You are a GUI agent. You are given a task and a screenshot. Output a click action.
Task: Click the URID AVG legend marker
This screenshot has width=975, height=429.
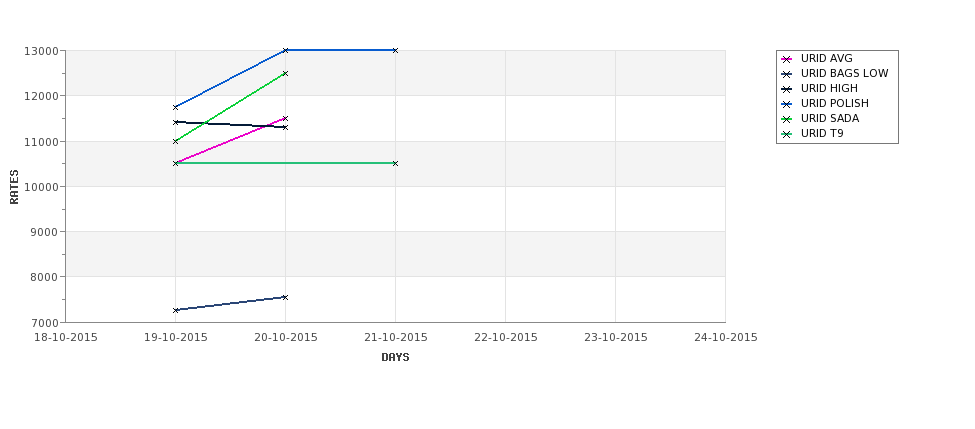(787, 59)
